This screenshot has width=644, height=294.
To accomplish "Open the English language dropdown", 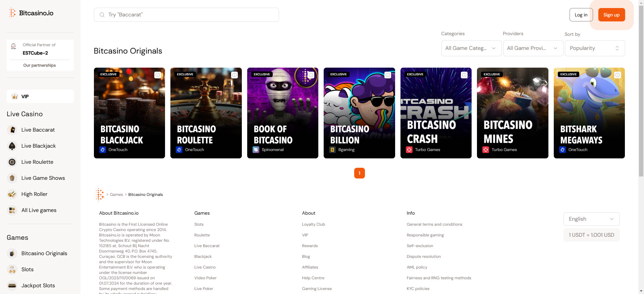I will [x=591, y=219].
